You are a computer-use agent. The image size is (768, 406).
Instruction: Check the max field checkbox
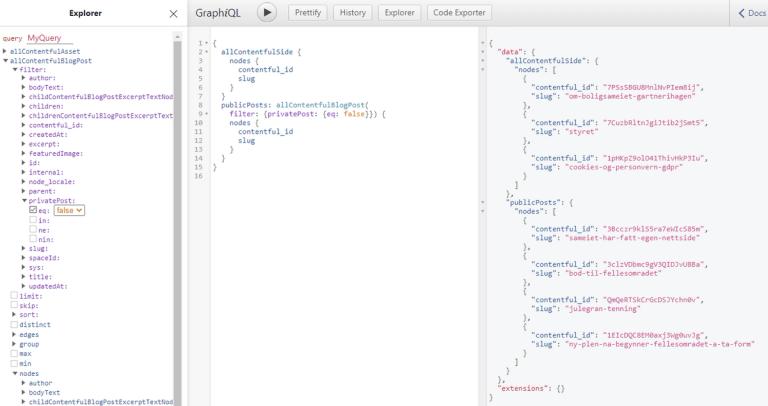tap(14, 353)
